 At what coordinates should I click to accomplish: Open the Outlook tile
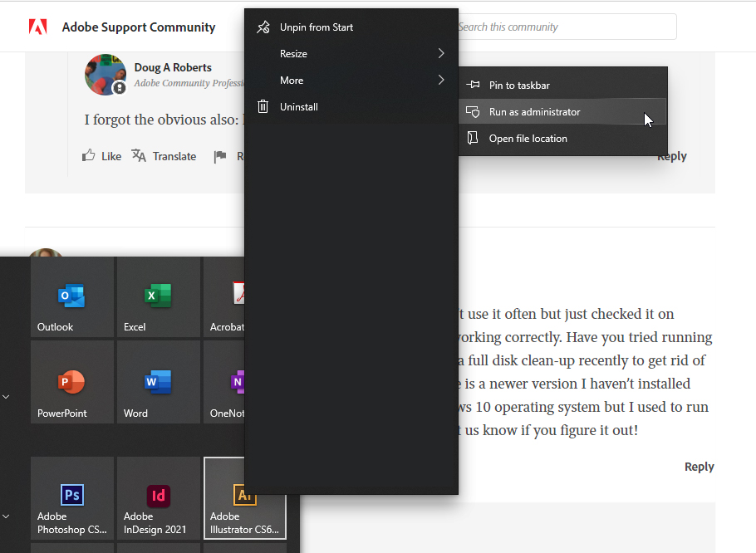point(71,296)
